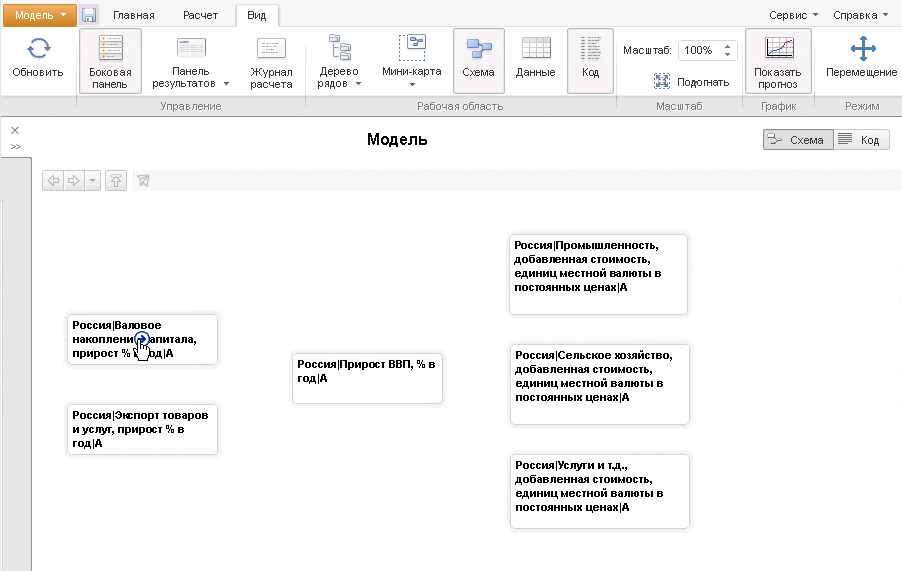Switch work area to Данные view
The width and height of the screenshot is (902, 571).
[x=535, y=60]
